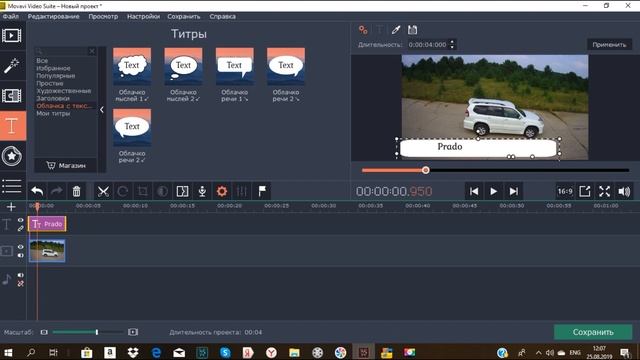Select the Избранное category

click(x=53, y=68)
